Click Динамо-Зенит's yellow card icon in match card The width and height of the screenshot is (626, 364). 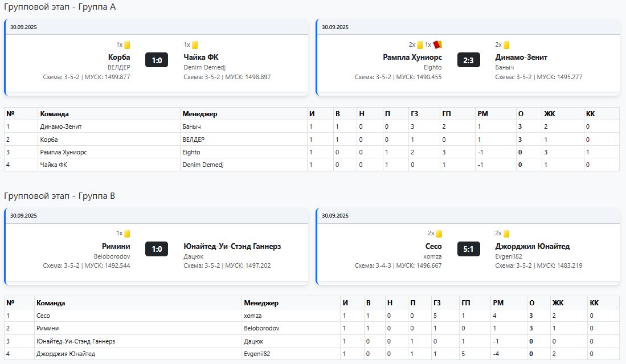[x=506, y=45]
